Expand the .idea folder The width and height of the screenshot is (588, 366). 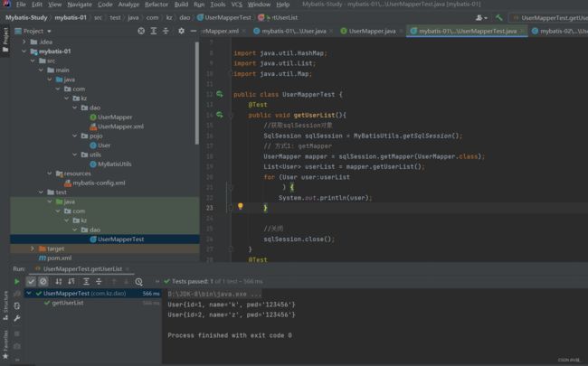[24, 42]
